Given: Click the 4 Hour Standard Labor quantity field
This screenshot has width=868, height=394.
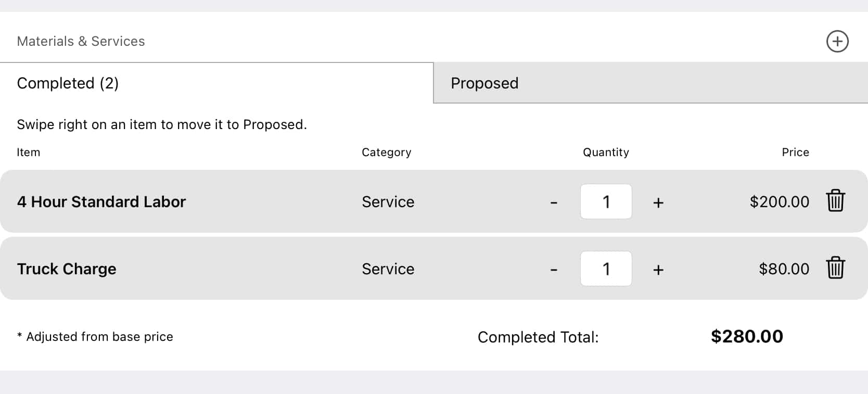Looking at the screenshot, I should tap(606, 201).
